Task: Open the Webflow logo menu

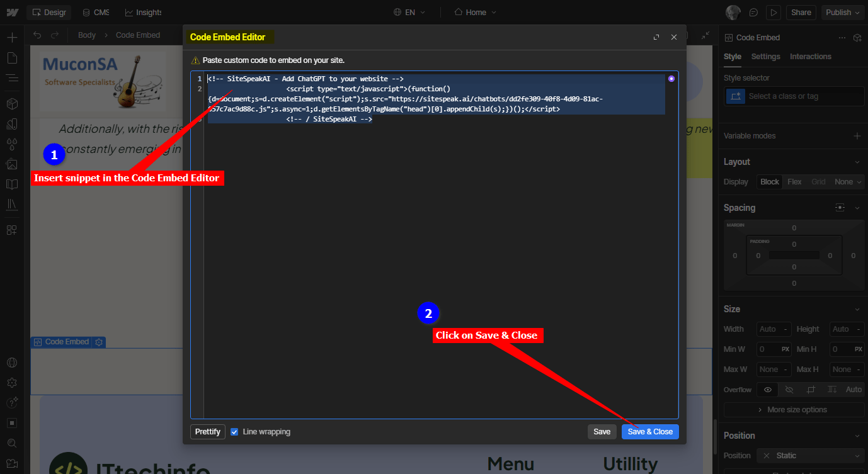Action: (x=12, y=12)
